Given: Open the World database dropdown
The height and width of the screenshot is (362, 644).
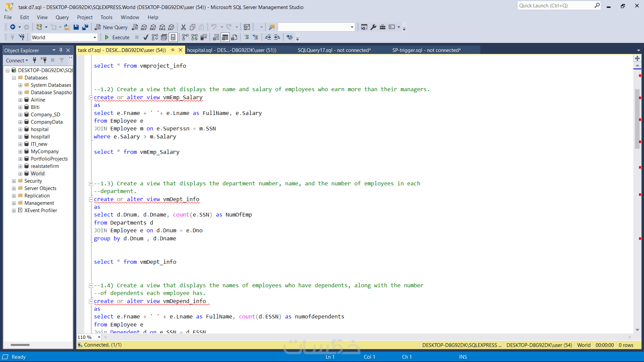Looking at the screenshot, I should point(95,37).
